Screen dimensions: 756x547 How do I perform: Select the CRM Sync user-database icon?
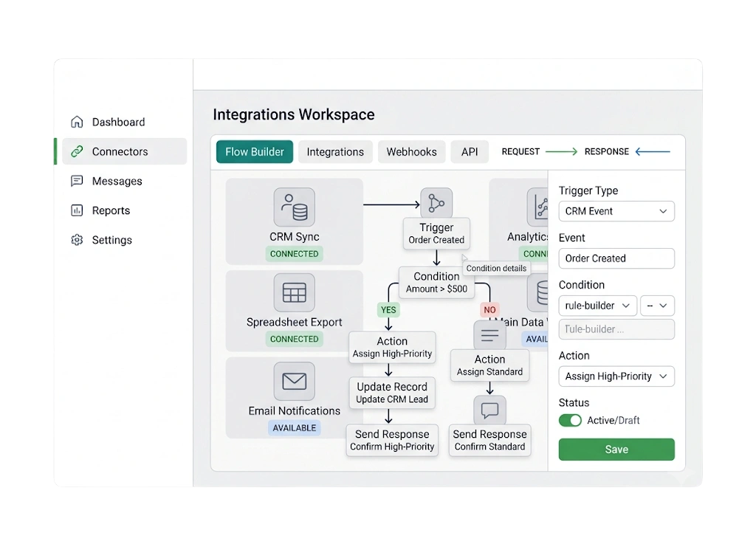294,207
